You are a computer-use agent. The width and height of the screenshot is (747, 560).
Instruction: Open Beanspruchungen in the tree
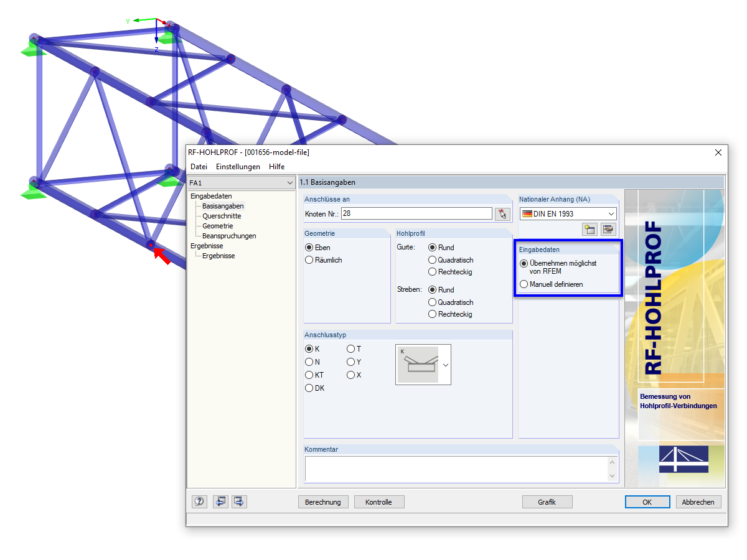click(x=229, y=236)
